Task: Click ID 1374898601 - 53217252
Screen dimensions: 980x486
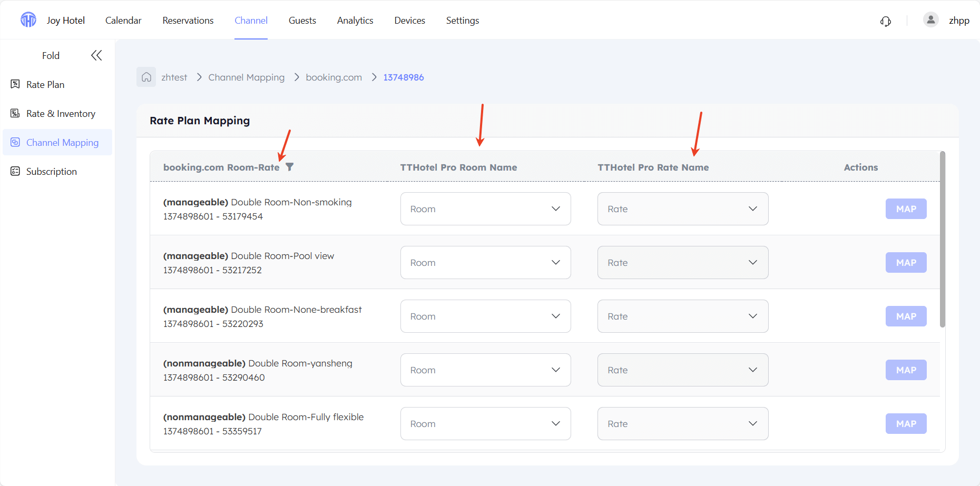Action: point(212,270)
